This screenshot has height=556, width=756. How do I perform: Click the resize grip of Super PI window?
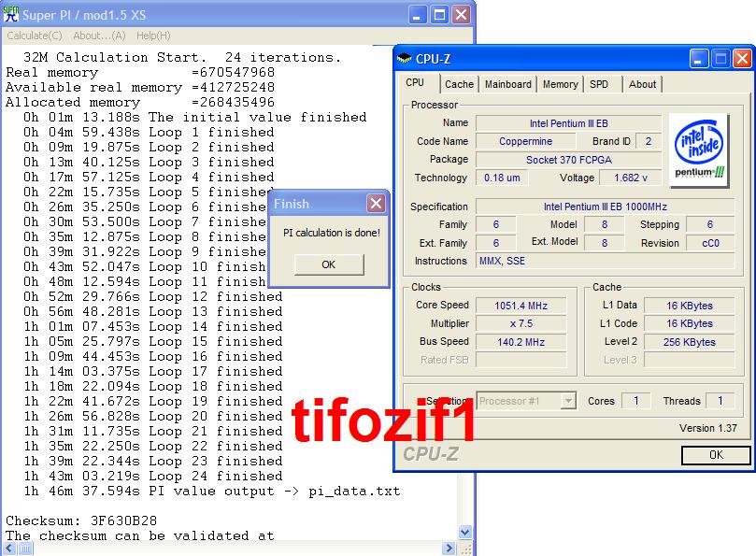[x=465, y=549]
